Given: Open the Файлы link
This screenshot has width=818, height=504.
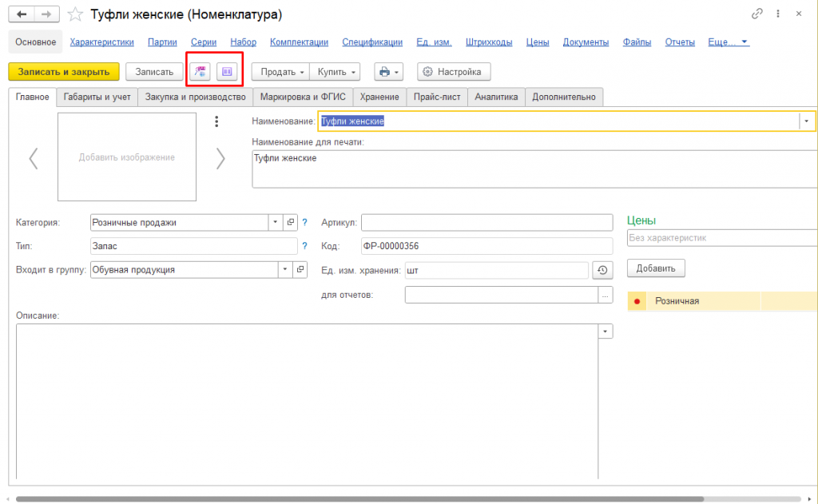Looking at the screenshot, I should tap(637, 42).
